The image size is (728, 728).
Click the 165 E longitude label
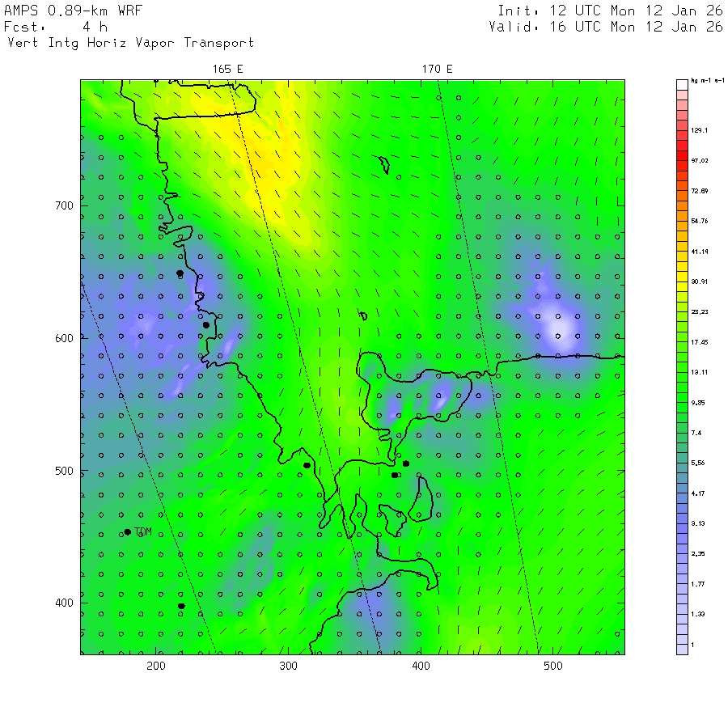[x=227, y=70]
